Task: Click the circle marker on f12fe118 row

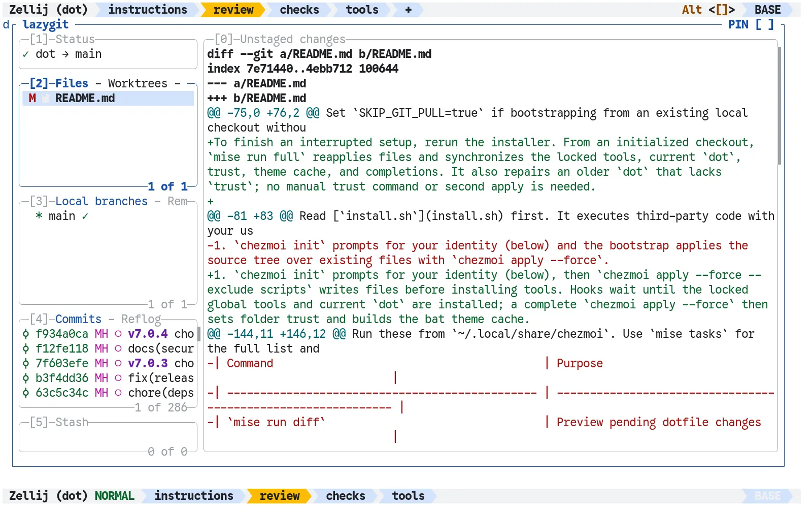Action: 118,348
